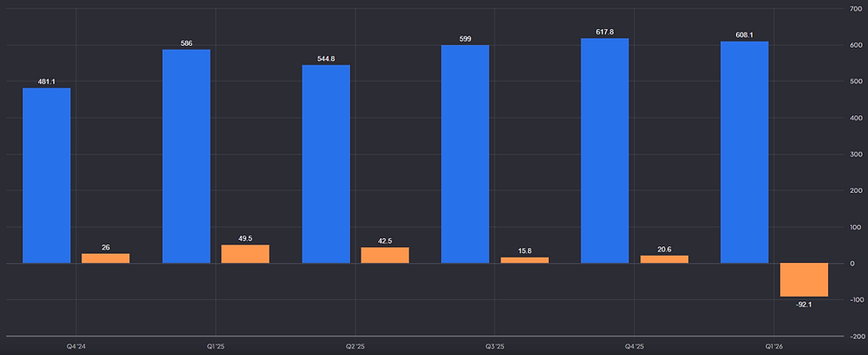Click the 200 y-axis tick label
The height and width of the screenshot is (355, 868).
click(855, 190)
